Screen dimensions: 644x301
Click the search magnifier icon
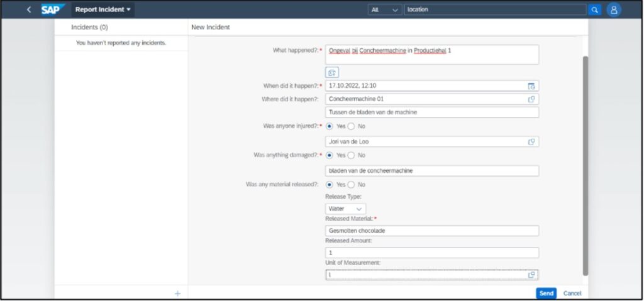(594, 9)
